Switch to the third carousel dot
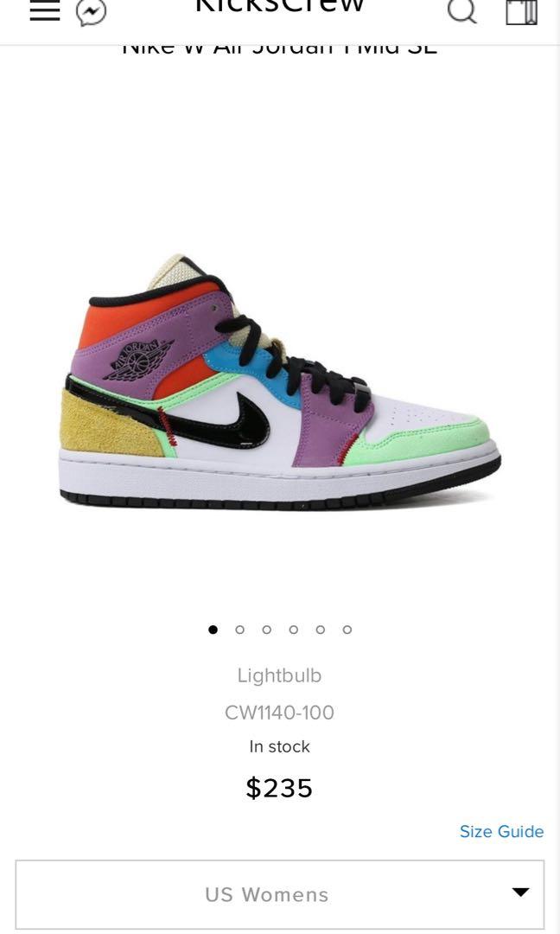The image size is (560, 934). pyautogui.click(x=267, y=630)
